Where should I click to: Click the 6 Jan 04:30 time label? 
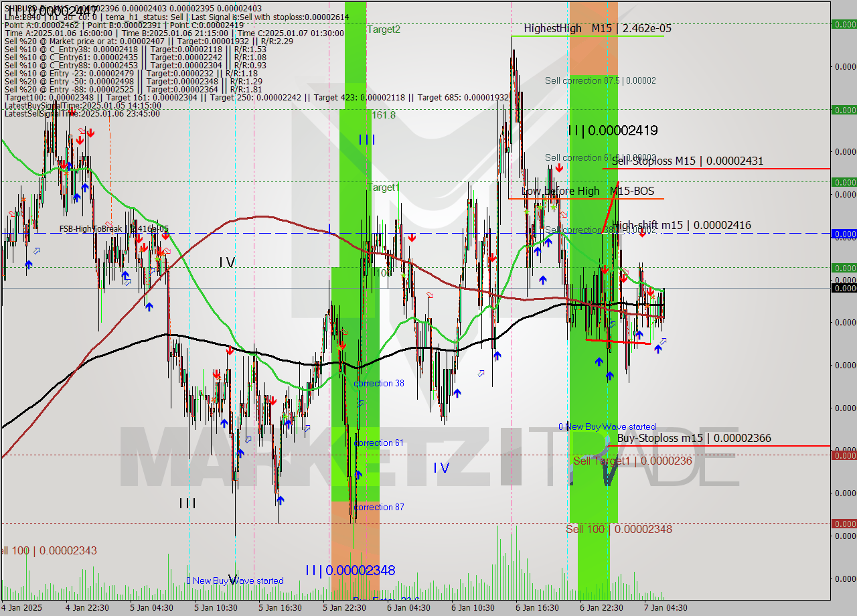pos(408,608)
